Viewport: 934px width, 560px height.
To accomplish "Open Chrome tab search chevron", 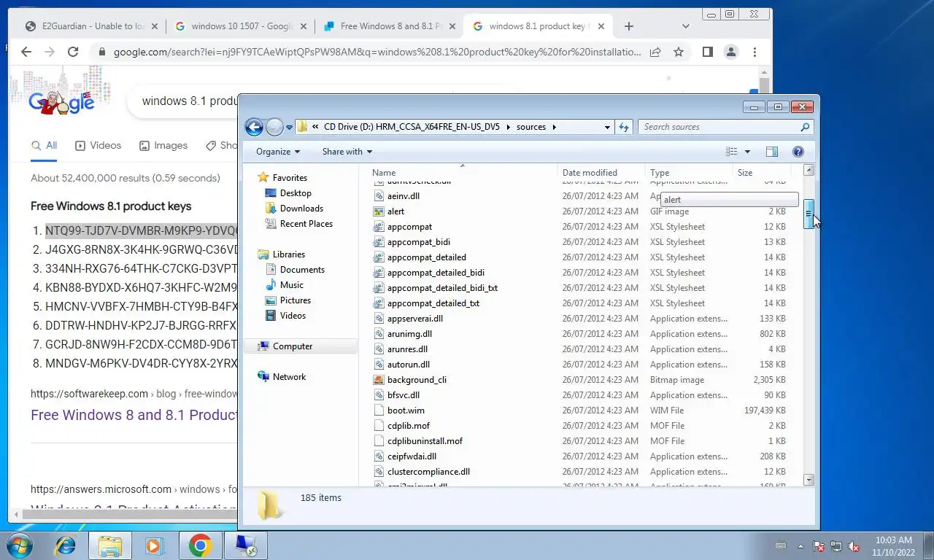I will [685, 26].
